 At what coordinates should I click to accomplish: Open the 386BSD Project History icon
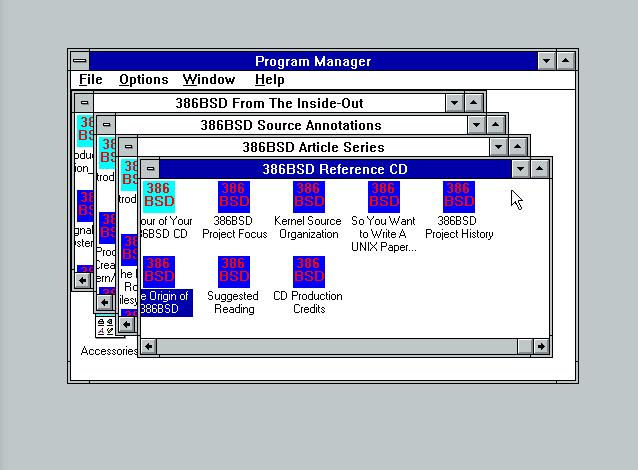point(459,197)
